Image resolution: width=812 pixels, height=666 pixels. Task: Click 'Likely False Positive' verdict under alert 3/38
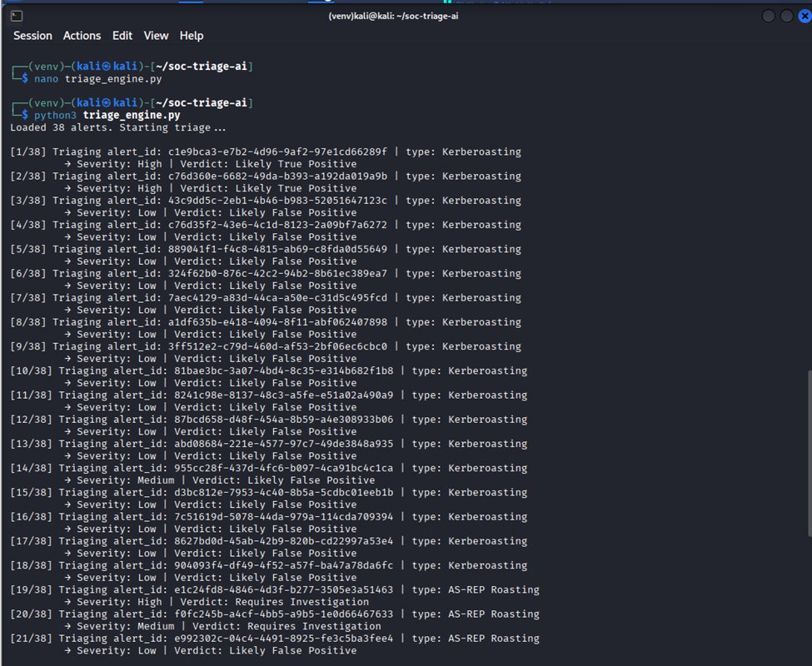pos(293,212)
